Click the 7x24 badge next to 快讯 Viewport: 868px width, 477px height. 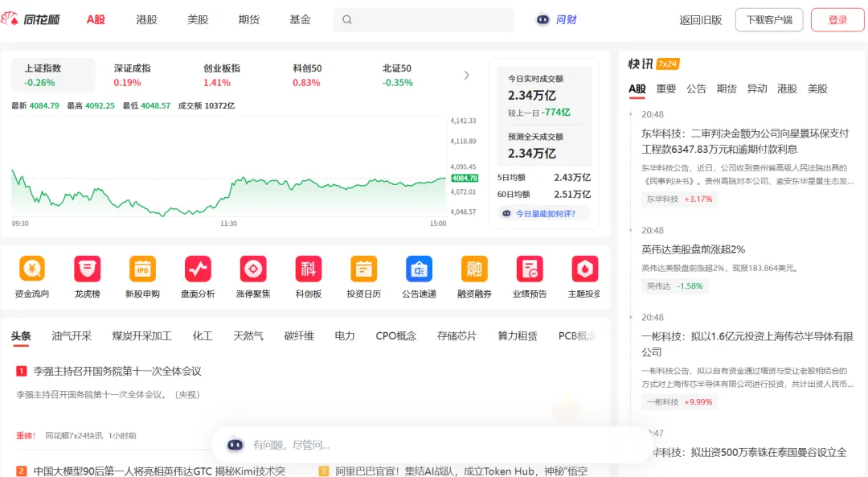tap(668, 64)
